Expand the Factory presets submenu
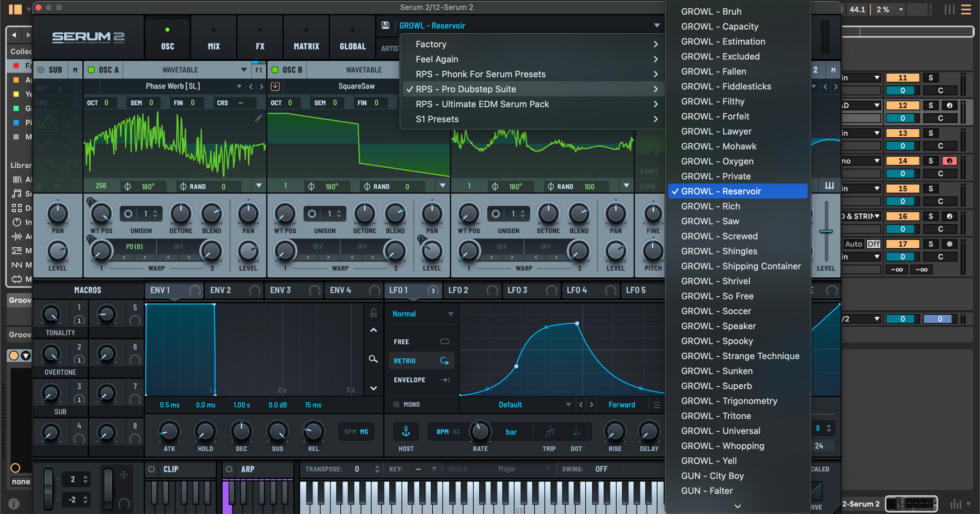Image resolution: width=980 pixels, height=514 pixels. pos(533,44)
